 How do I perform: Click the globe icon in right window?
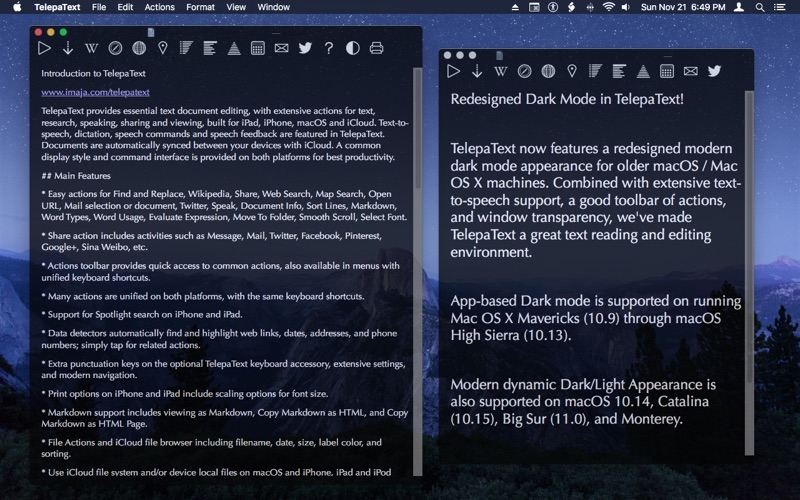pos(548,71)
